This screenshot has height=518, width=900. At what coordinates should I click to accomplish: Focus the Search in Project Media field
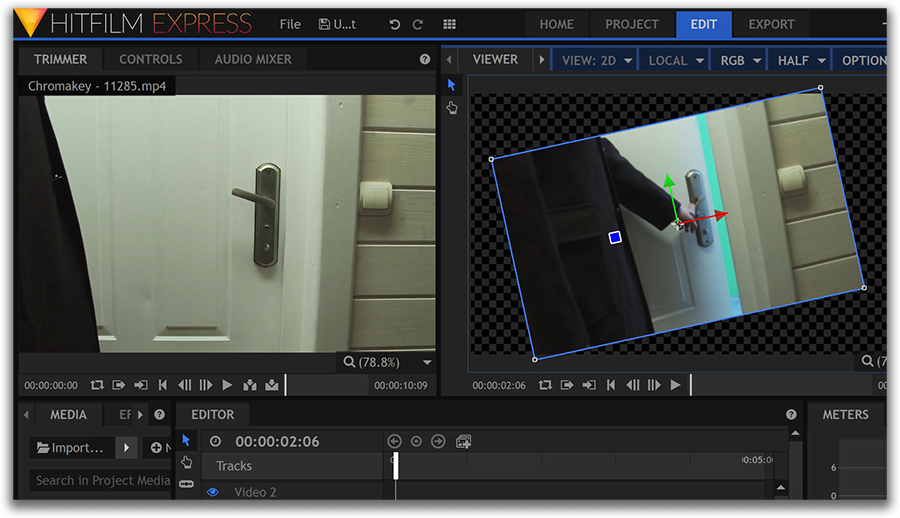[101, 480]
